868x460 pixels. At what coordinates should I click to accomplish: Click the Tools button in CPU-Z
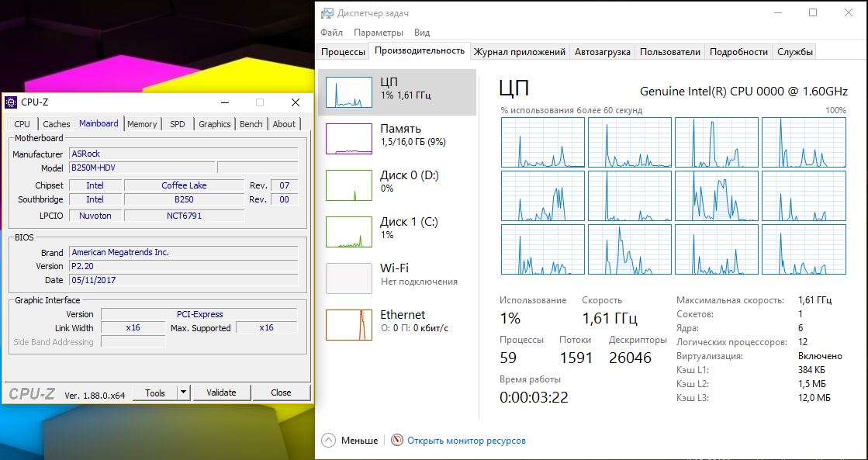click(x=155, y=393)
